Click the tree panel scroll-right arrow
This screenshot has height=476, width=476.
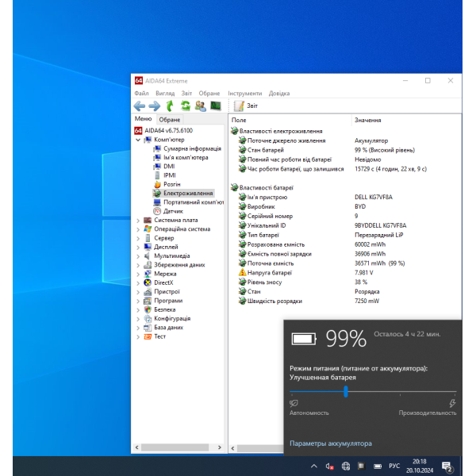[x=220, y=447]
